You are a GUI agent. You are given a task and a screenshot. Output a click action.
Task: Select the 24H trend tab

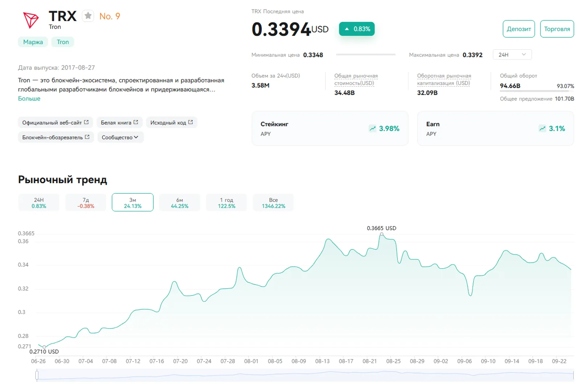39,203
